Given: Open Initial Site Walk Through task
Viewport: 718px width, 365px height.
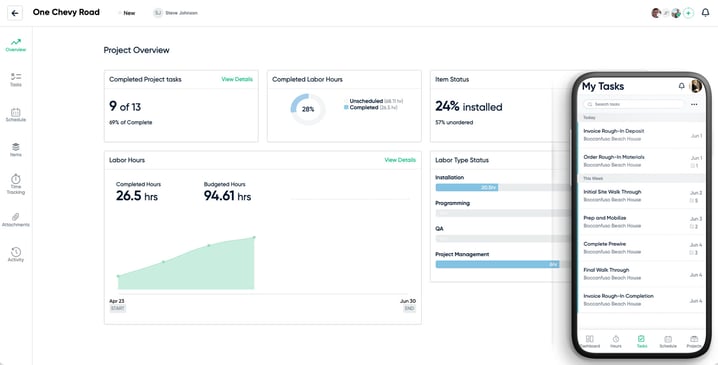Looking at the screenshot, I should pyautogui.click(x=641, y=196).
